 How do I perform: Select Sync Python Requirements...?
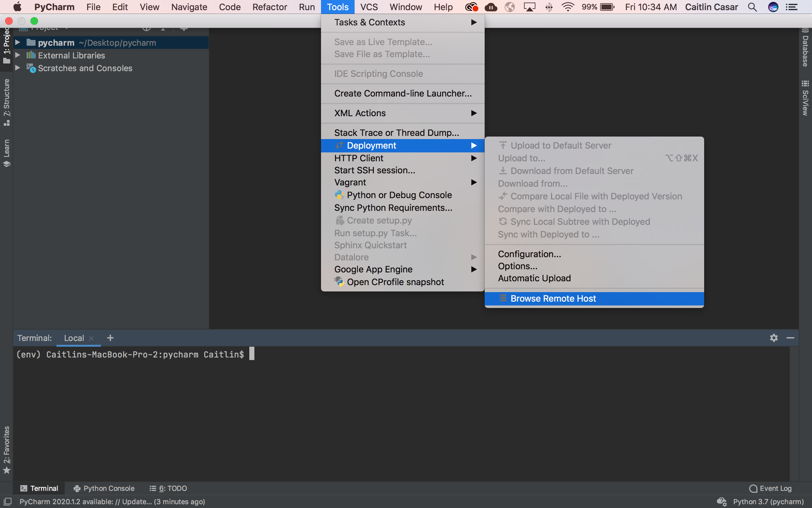click(403, 208)
